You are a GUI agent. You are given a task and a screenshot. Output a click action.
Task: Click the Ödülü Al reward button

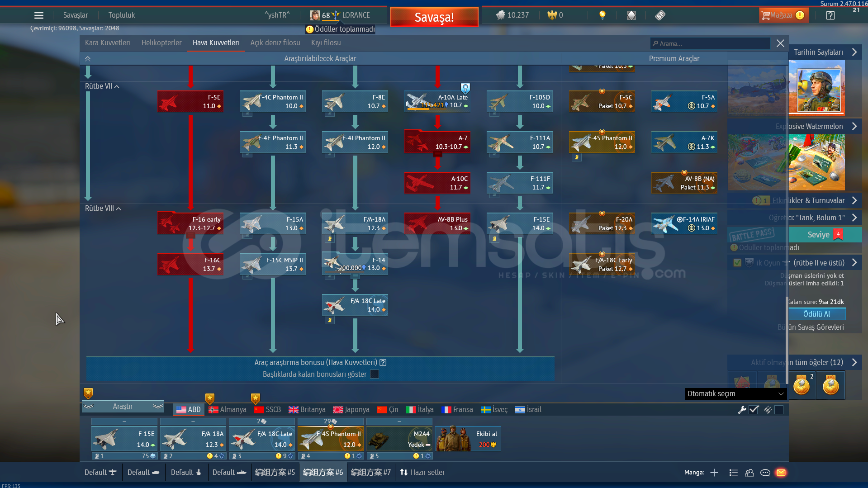(817, 314)
